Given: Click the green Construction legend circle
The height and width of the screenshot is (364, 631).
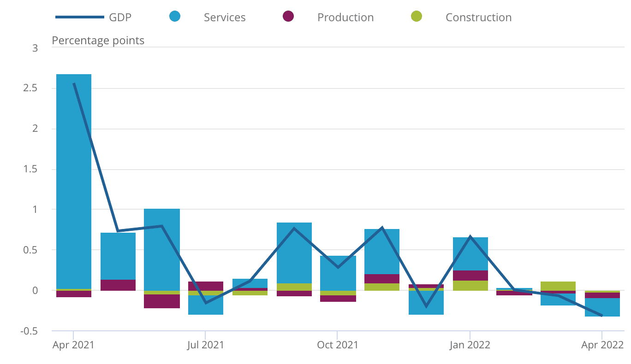Looking at the screenshot, I should 416,17.
